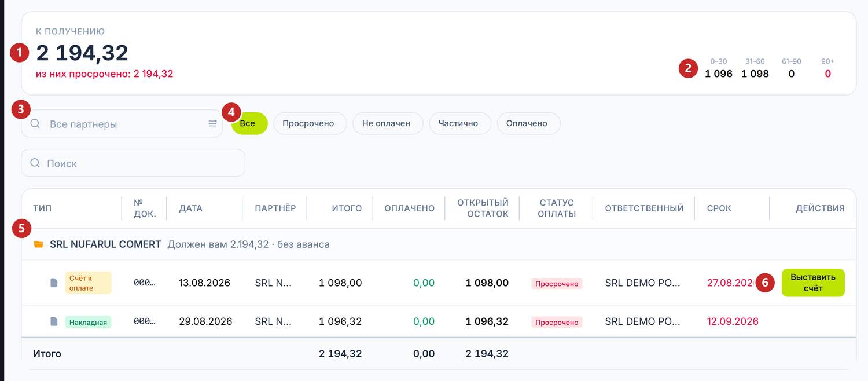Collapse the SRL NUFARUL COMERT group row
Screen dimensions: 868x381
click(x=438, y=244)
